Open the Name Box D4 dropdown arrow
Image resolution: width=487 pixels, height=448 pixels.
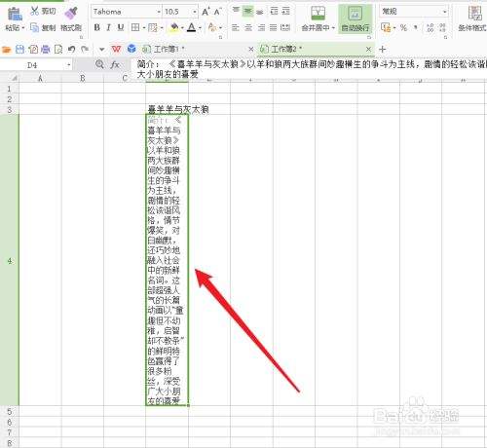pos(69,65)
